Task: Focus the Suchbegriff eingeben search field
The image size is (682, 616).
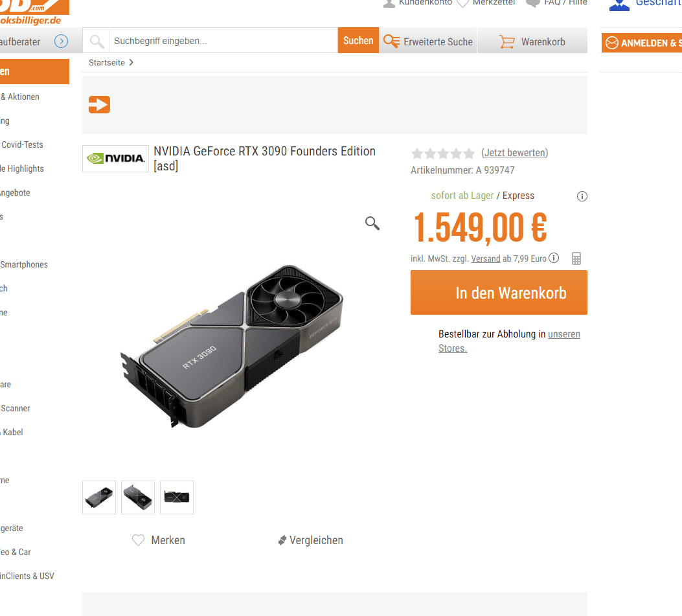Action: (223, 41)
